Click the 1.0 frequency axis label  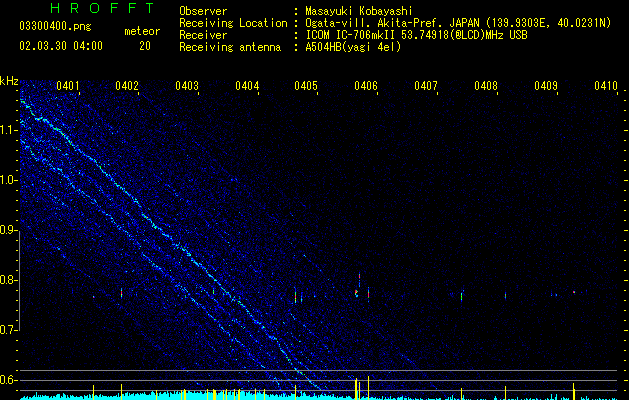pyautogui.click(x=9, y=180)
